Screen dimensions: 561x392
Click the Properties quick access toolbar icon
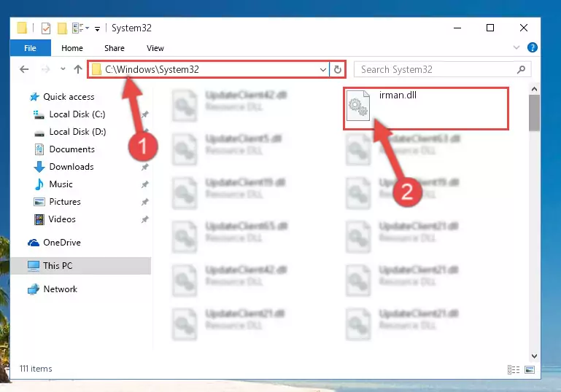pos(46,28)
